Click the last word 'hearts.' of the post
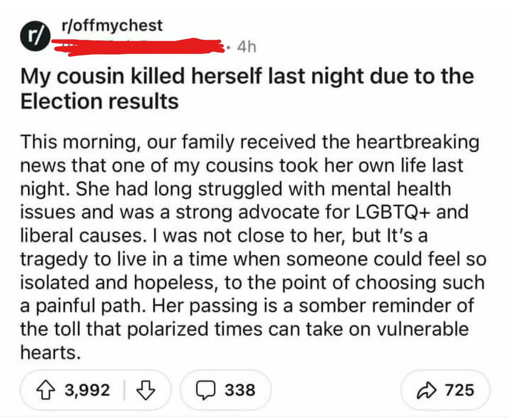Screen dimensions: 509x420 tap(50, 353)
